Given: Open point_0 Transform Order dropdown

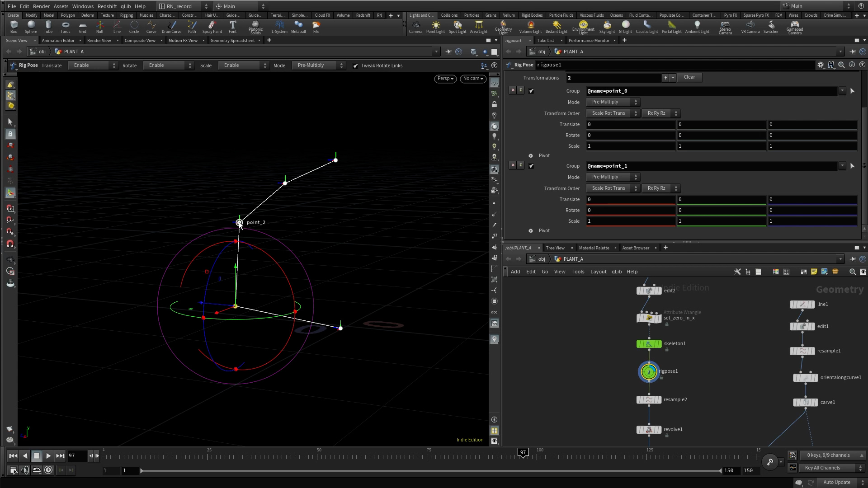Looking at the screenshot, I should point(613,113).
